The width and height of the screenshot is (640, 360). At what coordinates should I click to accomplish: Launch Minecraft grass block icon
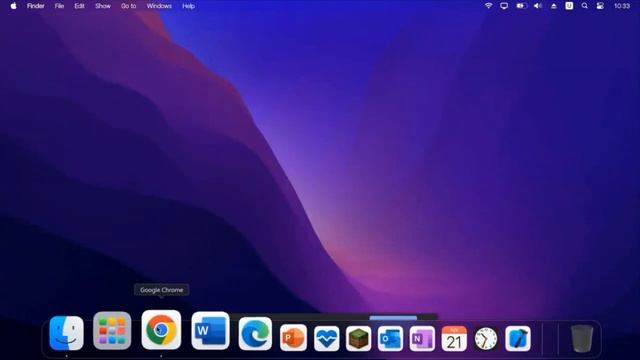[358, 338]
